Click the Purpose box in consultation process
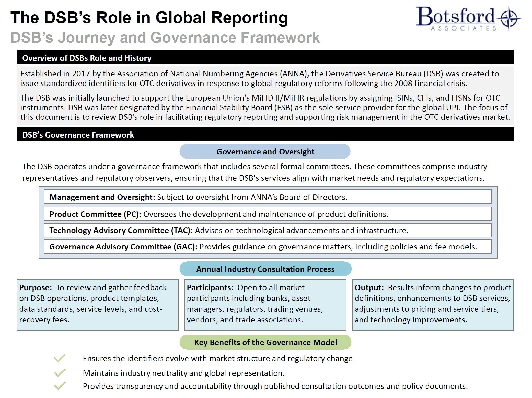Viewport: 532px width, 398px height. (x=97, y=305)
